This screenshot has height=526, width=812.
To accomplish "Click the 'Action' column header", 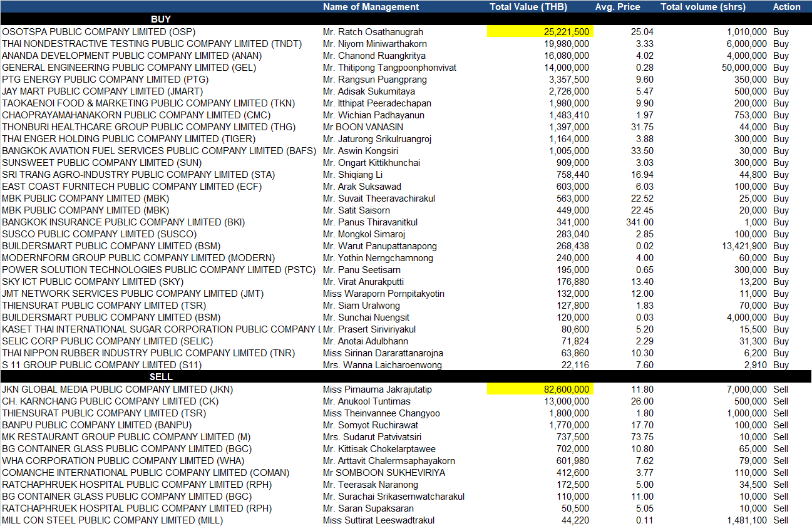I will click(786, 7).
